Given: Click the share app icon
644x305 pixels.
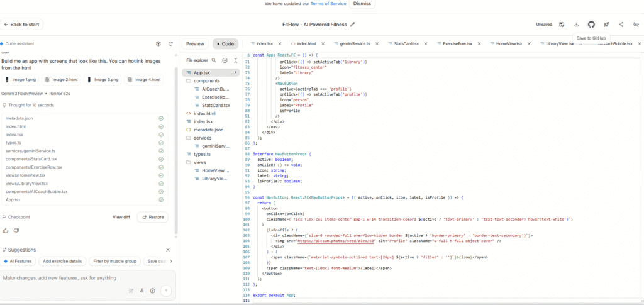Looking at the screenshot, I should click(x=621, y=25).
